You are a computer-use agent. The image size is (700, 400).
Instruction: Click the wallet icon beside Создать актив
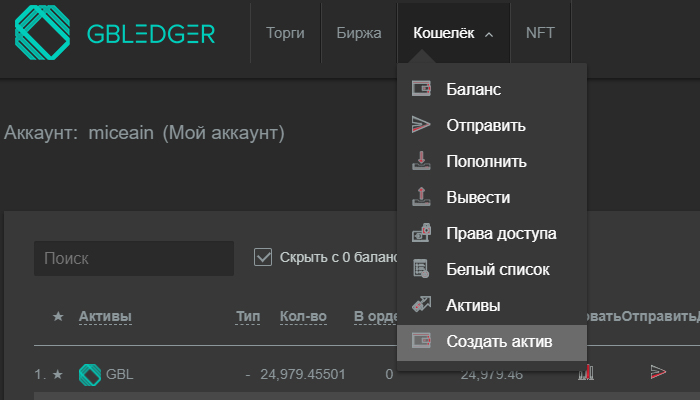(x=421, y=341)
